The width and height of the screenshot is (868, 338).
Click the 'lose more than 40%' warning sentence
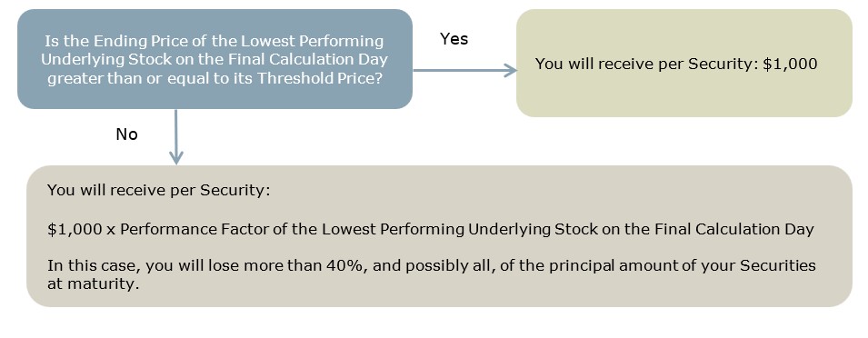coord(432,275)
